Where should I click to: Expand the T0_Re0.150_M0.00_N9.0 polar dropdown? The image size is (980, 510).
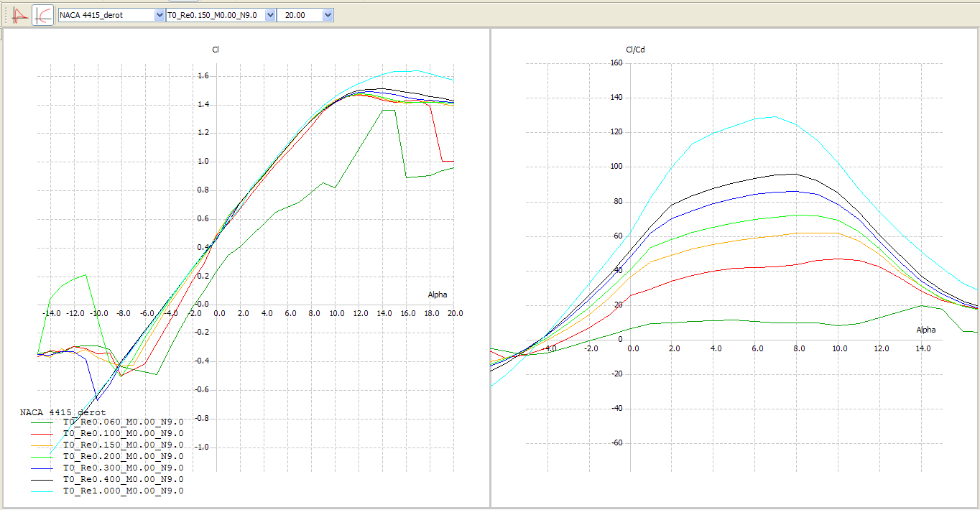pyautogui.click(x=270, y=15)
